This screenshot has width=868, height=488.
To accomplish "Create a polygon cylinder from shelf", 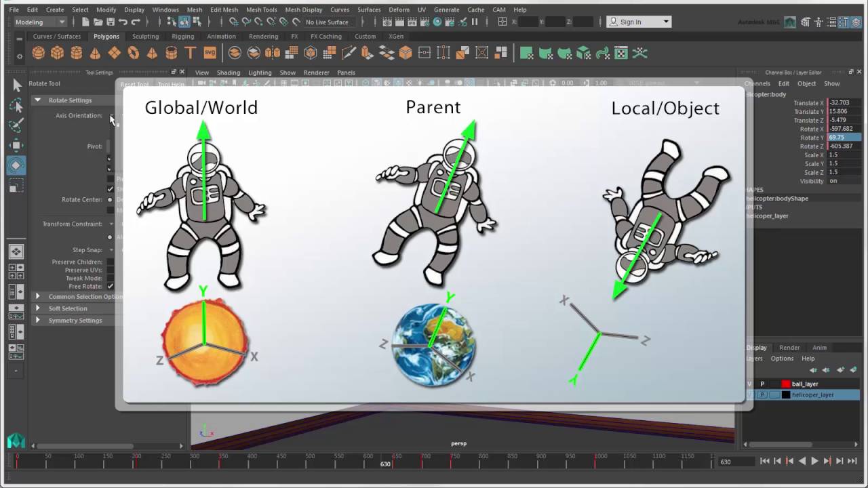I will pyautogui.click(x=77, y=53).
